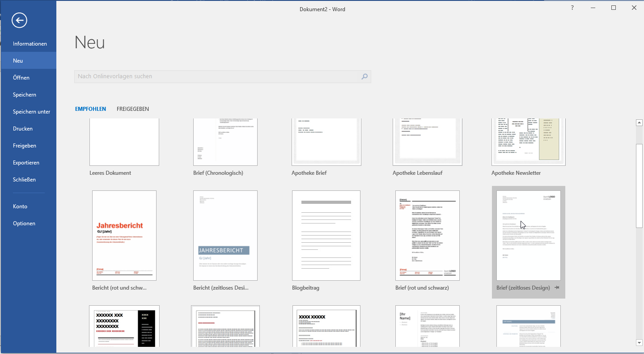Click the Leeres Dokument label
The image size is (644, 354).
110,173
